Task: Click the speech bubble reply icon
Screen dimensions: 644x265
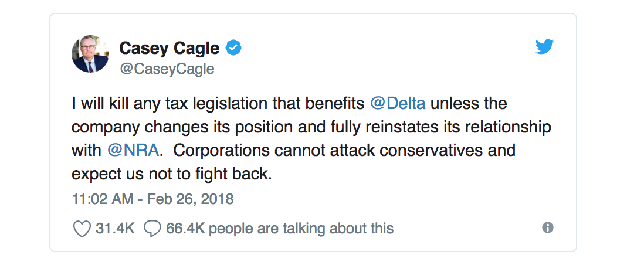Action: tap(152, 228)
